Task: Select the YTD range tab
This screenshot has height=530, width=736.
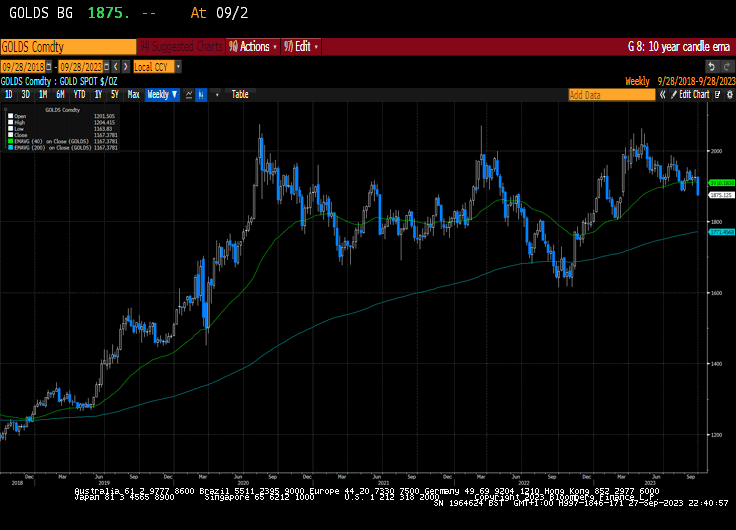Action: coord(79,95)
